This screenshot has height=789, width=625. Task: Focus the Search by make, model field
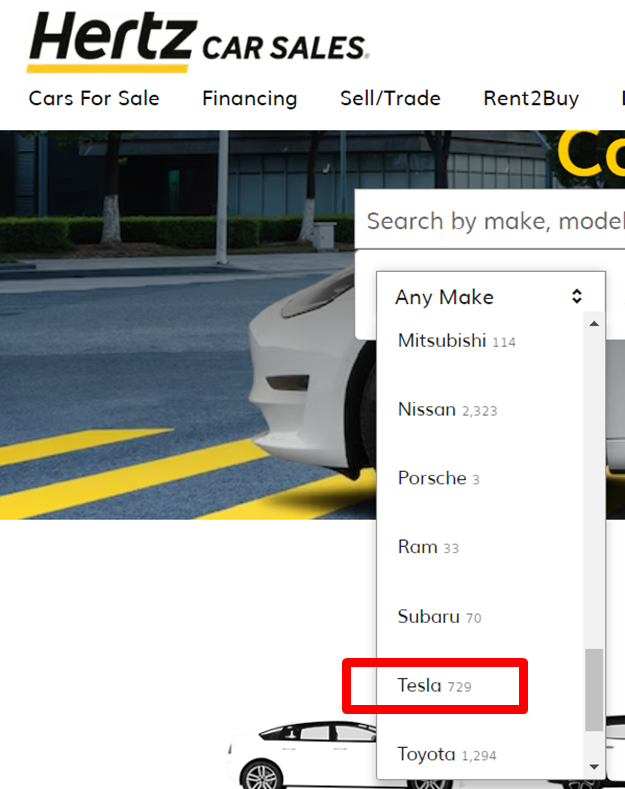click(x=490, y=221)
